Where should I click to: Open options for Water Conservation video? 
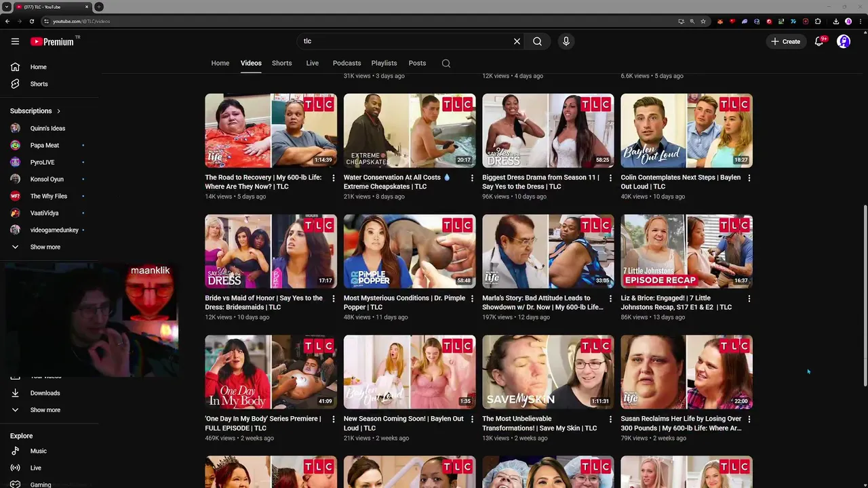tap(471, 178)
